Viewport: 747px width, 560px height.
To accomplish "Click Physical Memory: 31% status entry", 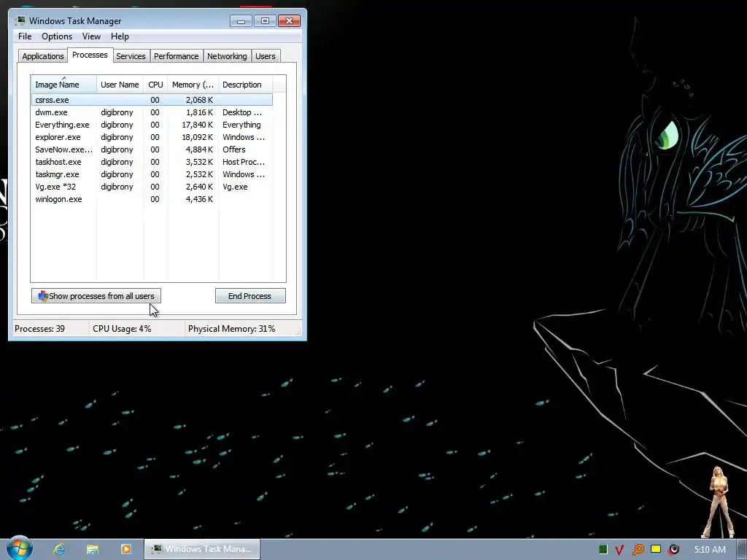I will click(x=231, y=329).
